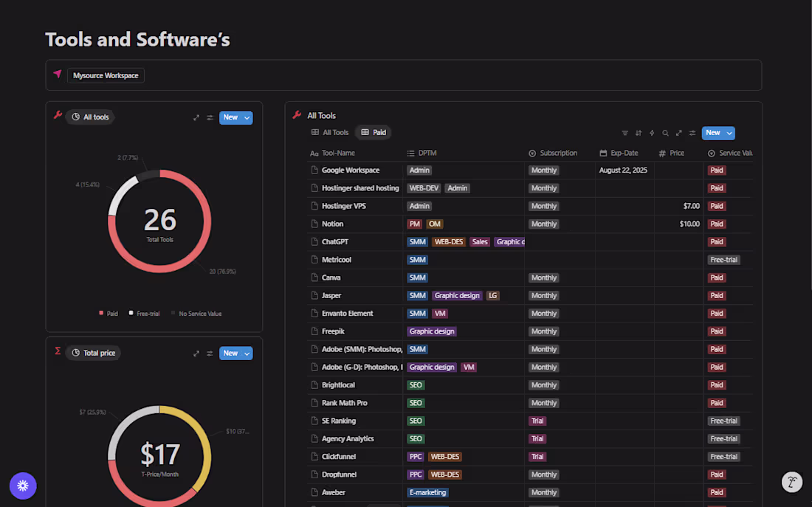Open the Mysource Workspace link
Viewport: 812px width, 507px height.
pos(106,75)
